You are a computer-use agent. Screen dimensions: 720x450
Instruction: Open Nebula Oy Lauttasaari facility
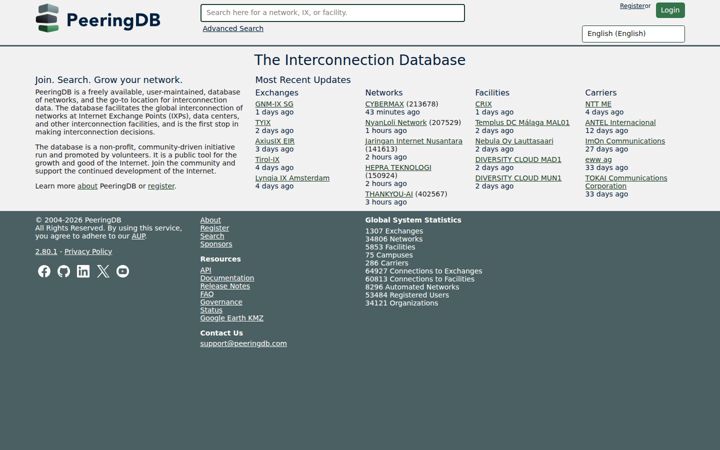(x=514, y=141)
